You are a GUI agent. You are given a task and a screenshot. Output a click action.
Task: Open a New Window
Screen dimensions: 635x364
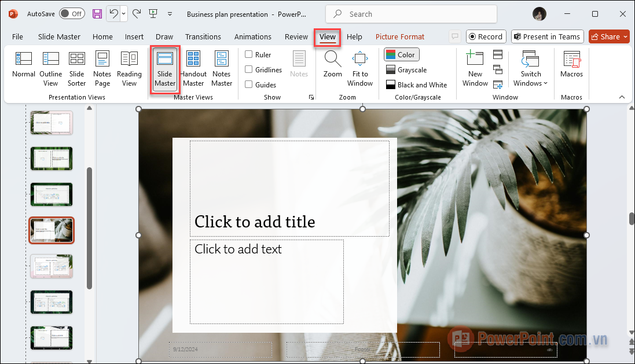[x=475, y=69]
